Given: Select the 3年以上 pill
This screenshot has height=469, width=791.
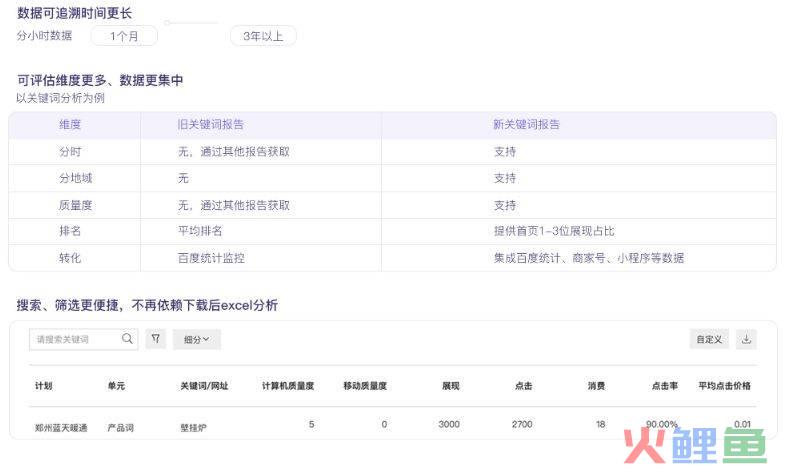Looking at the screenshot, I should coord(263,36).
